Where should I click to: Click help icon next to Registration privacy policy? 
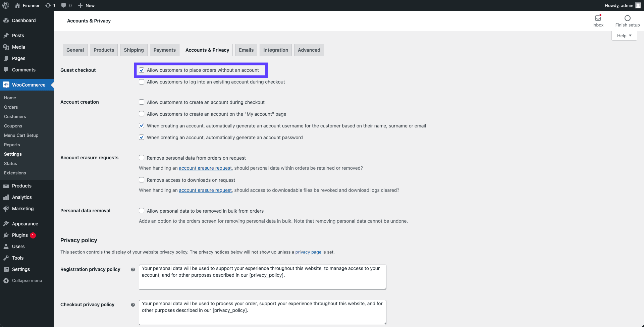(133, 270)
